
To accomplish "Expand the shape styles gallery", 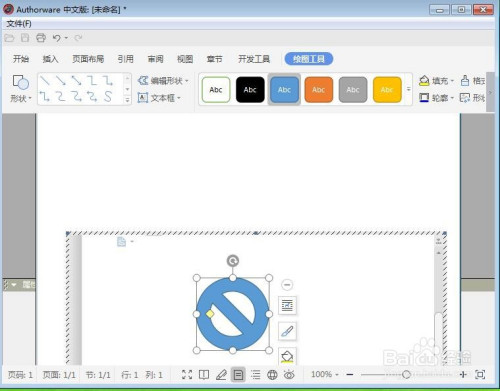I will 408,89.
